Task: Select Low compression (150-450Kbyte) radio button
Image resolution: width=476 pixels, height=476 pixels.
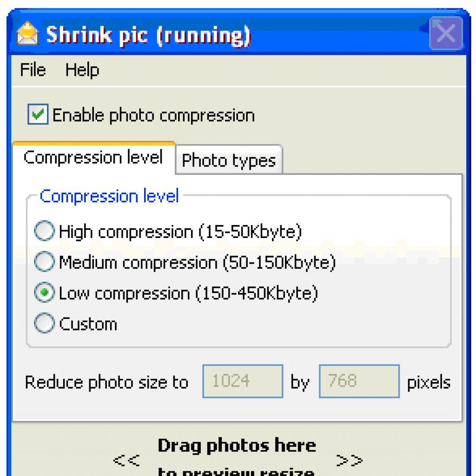Action: click(44, 292)
